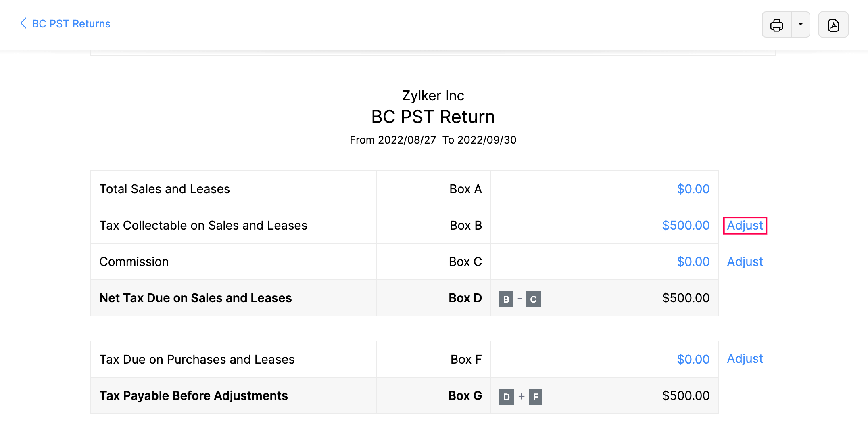The image size is (868, 431).
Task: Click the D badge in Box G formula
Action: point(507,397)
